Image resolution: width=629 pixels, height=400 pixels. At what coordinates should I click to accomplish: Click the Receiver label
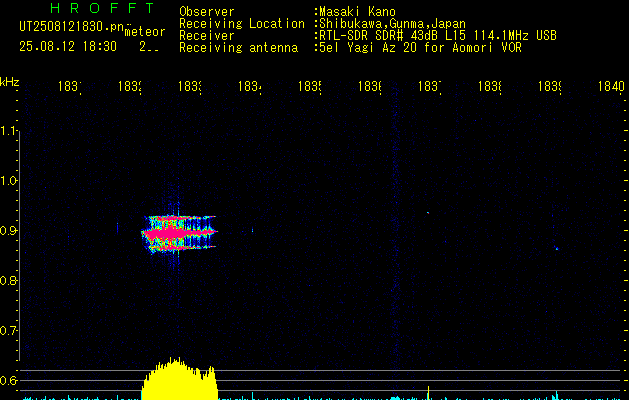207,36
